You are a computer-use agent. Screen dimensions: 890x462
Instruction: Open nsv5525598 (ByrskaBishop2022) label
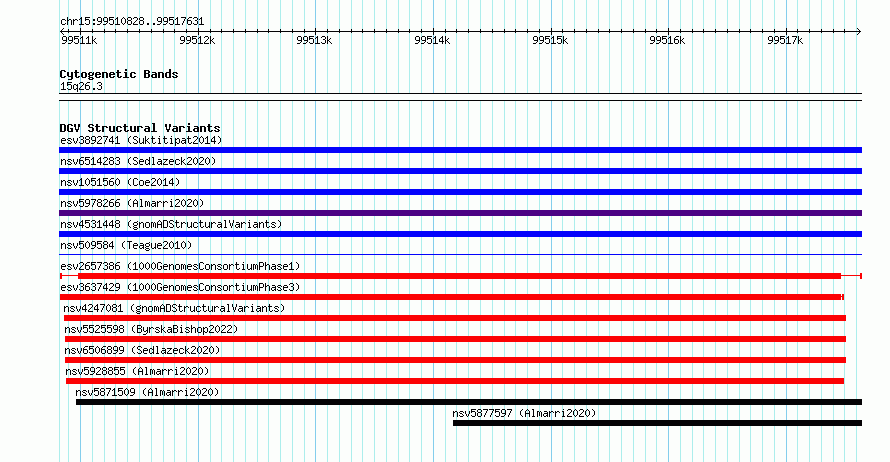pyautogui.click(x=151, y=329)
